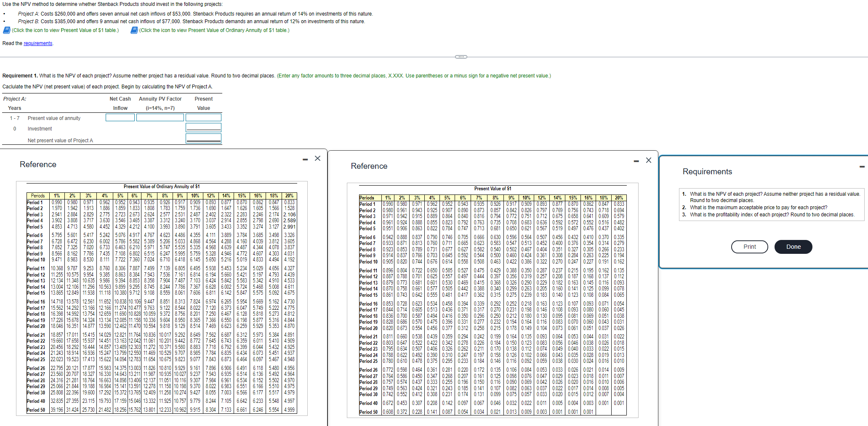Click the "Investment" row label
Screen dimensions: 868x426
pos(40,129)
